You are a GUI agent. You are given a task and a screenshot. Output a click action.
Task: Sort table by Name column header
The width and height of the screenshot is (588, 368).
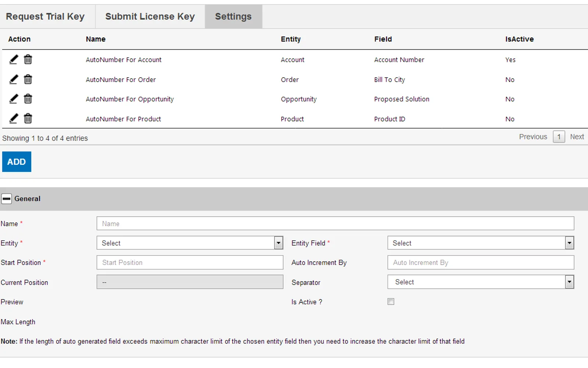[96, 39]
